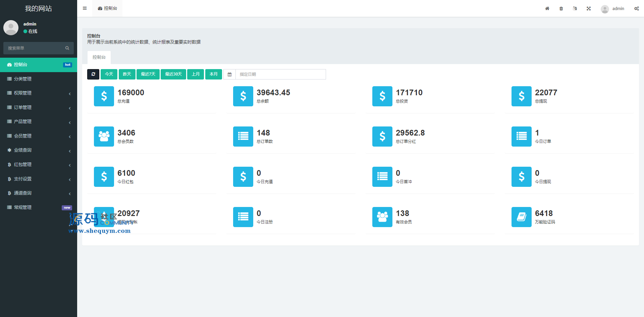Click the 22077 总提现 value
Image resolution: width=644 pixels, height=317 pixels.
546,93
